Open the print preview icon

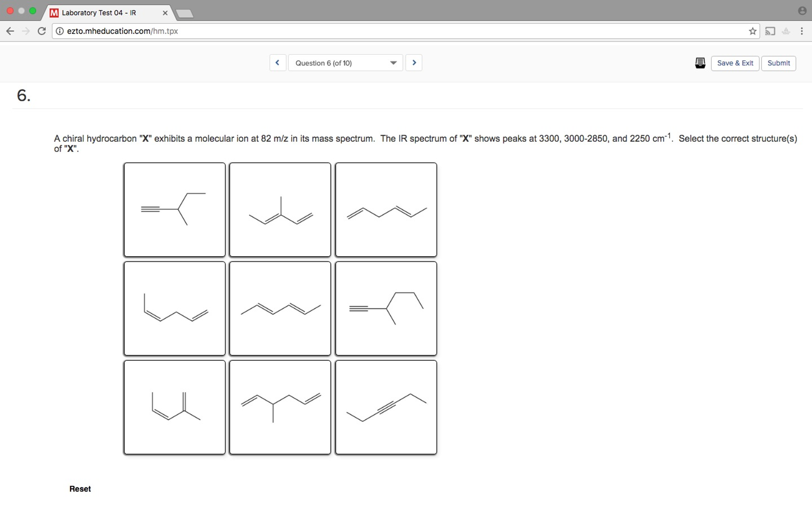700,63
